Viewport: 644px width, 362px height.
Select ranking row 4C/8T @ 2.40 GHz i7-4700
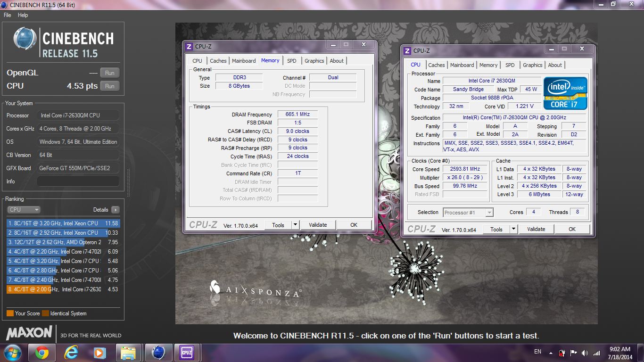click(63, 280)
